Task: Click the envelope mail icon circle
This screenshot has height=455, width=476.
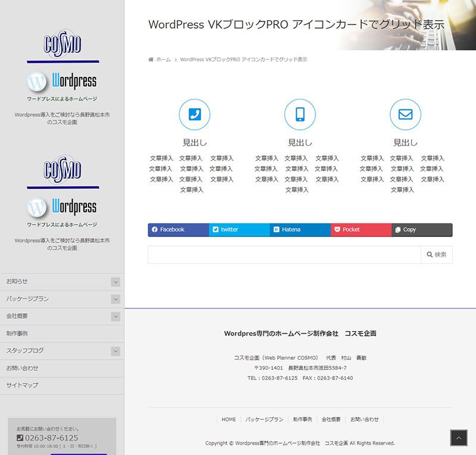Action: pyautogui.click(x=405, y=114)
